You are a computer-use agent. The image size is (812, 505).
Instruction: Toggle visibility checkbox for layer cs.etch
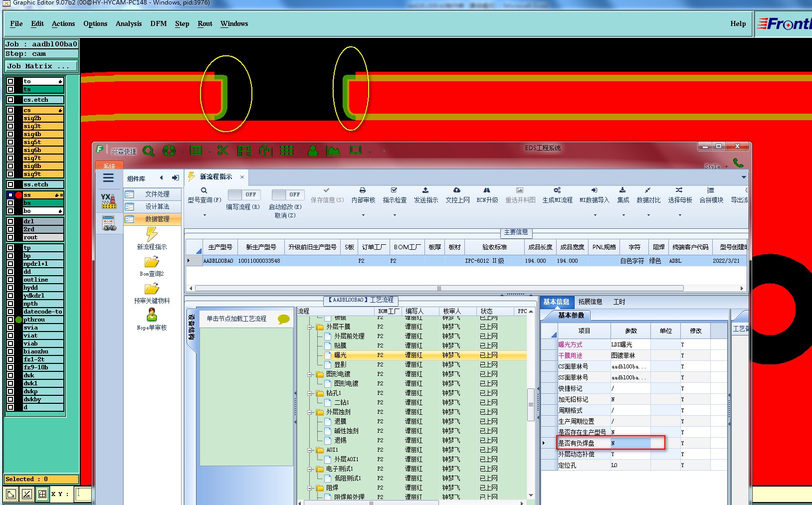[x=10, y=100]
